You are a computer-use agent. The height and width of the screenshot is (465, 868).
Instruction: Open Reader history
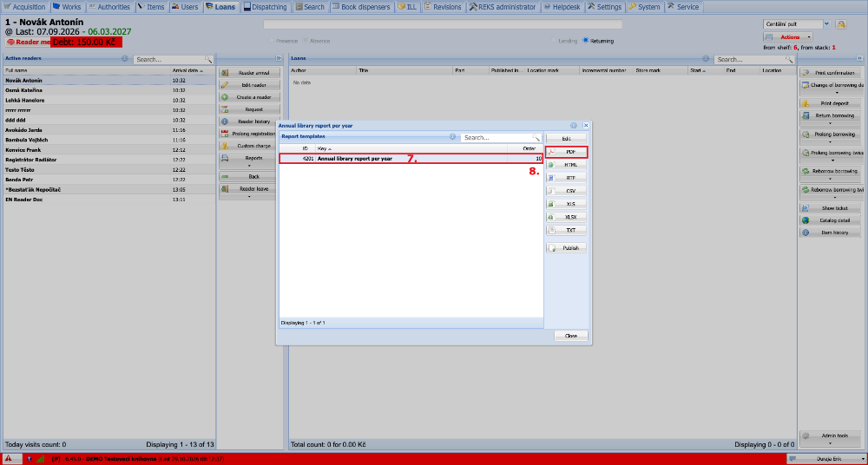(249, 121)
